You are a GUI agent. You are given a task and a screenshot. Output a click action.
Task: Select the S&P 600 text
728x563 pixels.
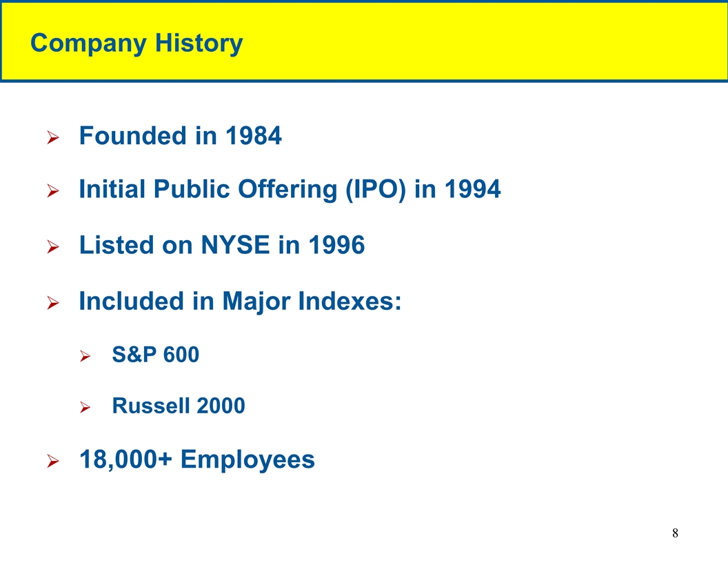155,355
